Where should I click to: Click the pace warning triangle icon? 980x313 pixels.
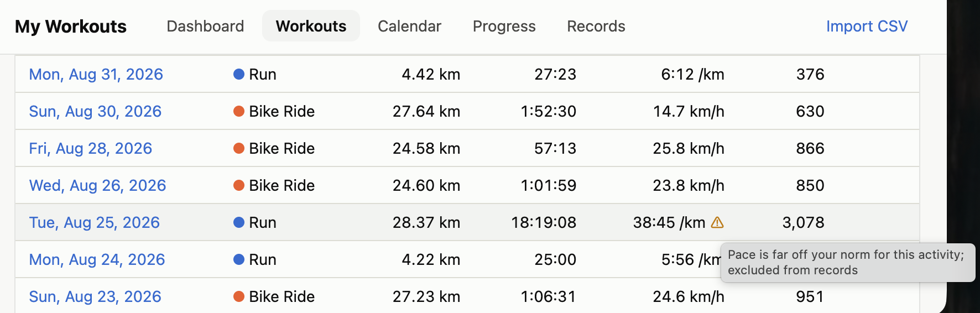tap(717, 222)
